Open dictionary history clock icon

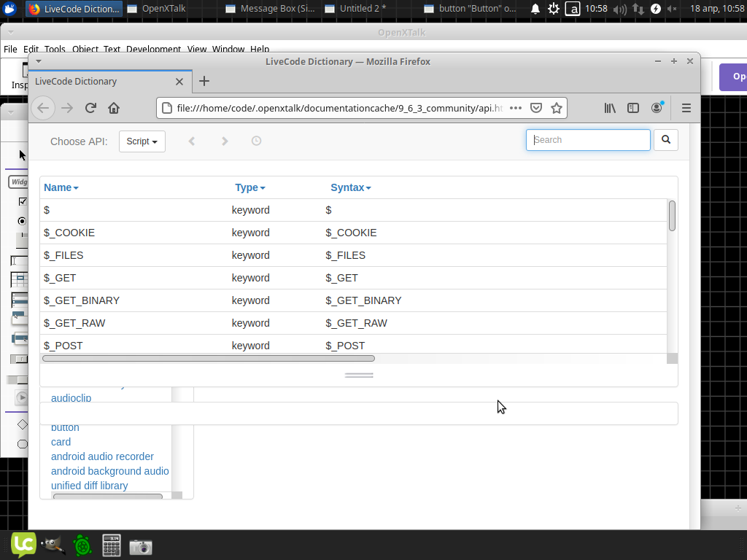[x=256, y=141]
